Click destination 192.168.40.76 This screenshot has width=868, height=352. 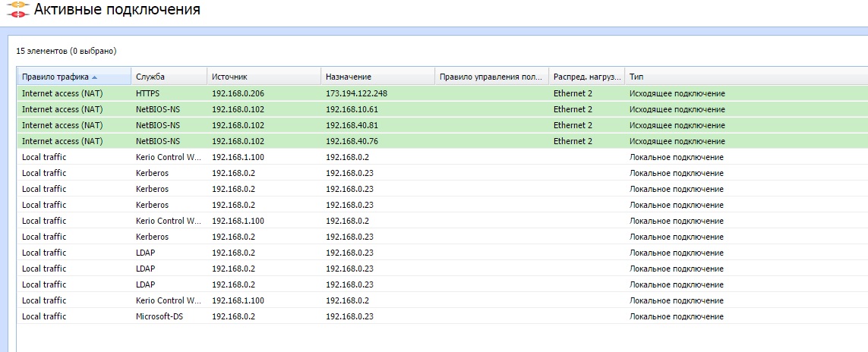click(x=352, y=141)
